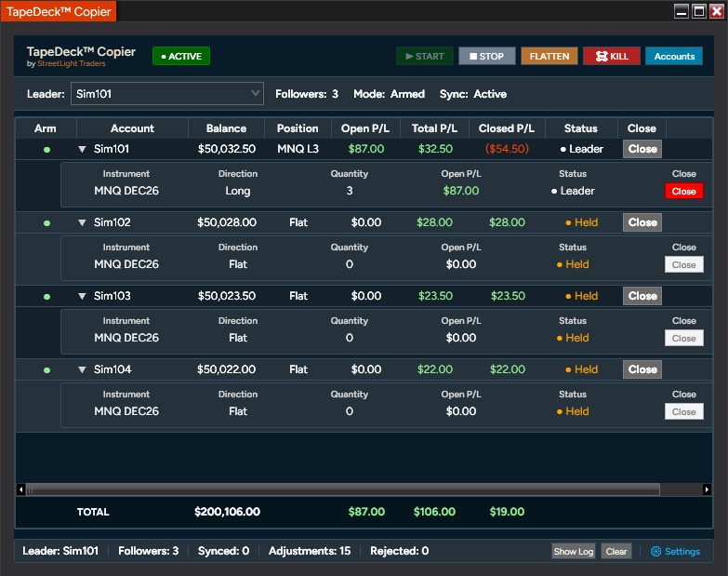Click the total $106.00 P/L value
Screen dimensions: 728x576
(434, 512)
